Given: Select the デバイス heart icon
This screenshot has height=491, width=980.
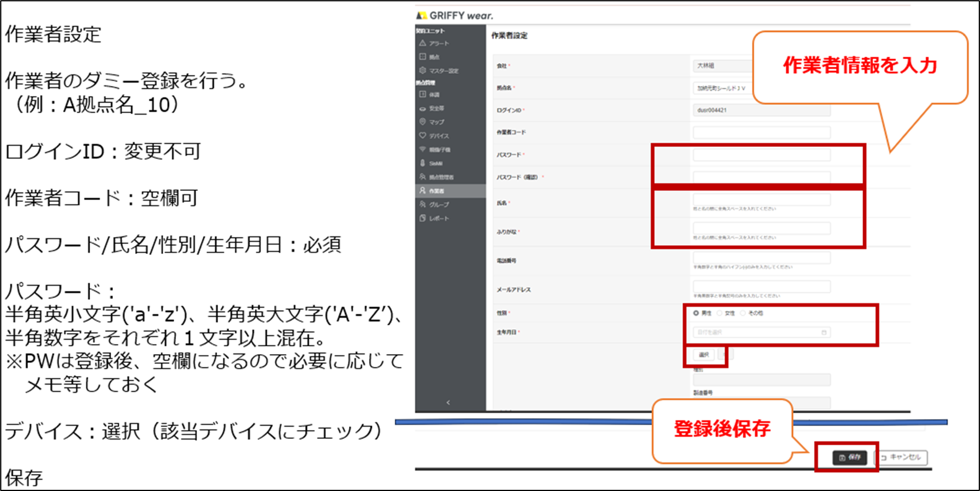Looking at the screenshot, I should (x=423, y=135).
